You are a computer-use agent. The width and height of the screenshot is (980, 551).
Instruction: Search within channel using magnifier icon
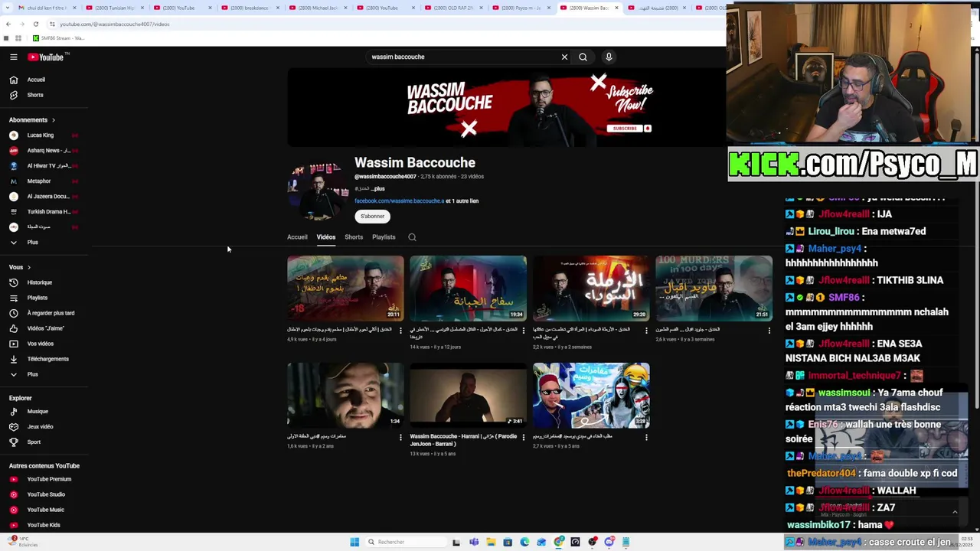(x=412, y=237)
